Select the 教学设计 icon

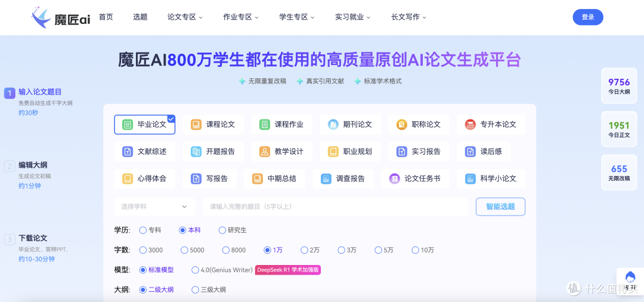pos(265,152)
